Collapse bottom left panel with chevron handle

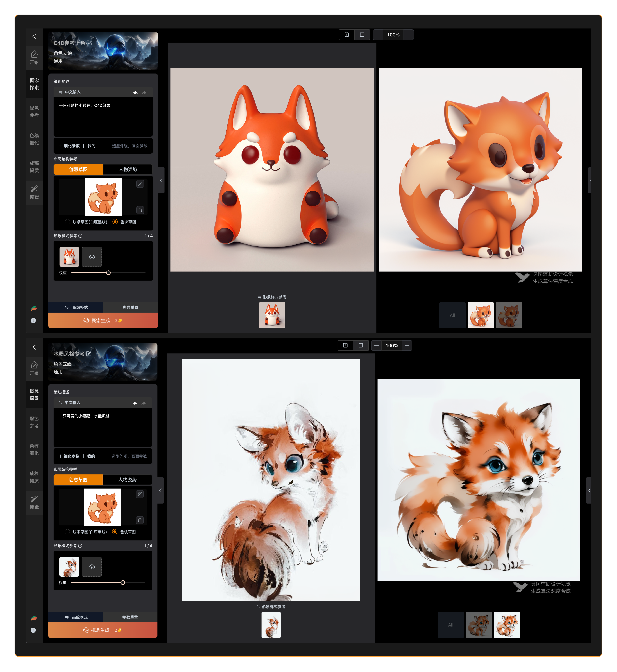[x=161, y=491]
